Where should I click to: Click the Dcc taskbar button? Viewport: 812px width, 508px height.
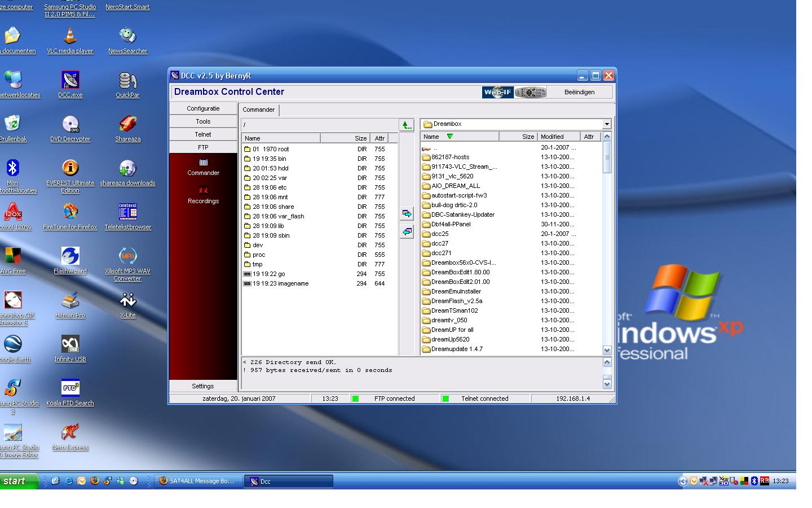tap(289, 481)
